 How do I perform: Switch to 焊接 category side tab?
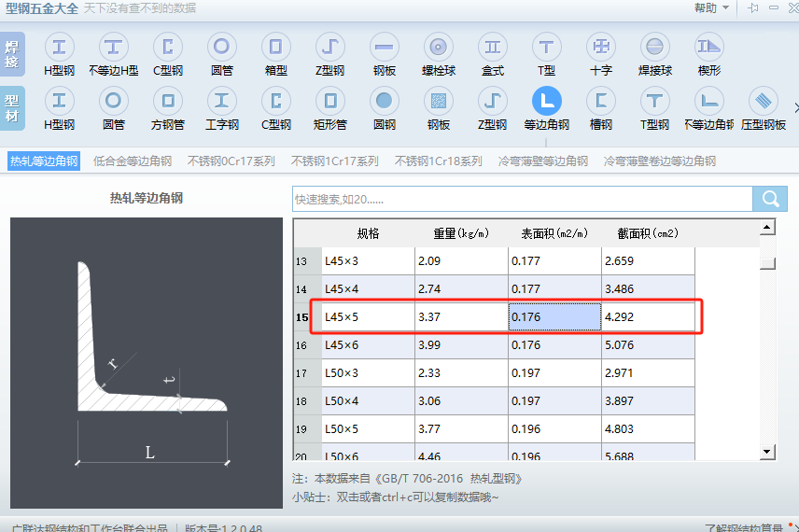tap(12, 54)
